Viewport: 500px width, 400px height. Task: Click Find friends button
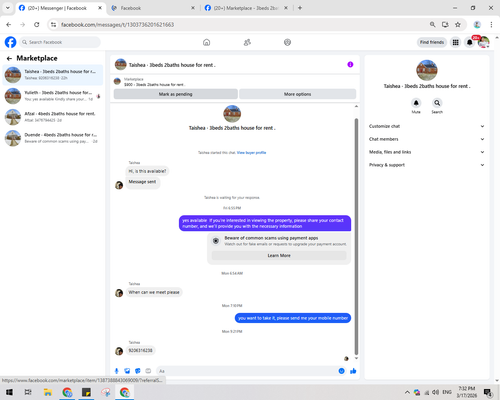click(432, 42)
